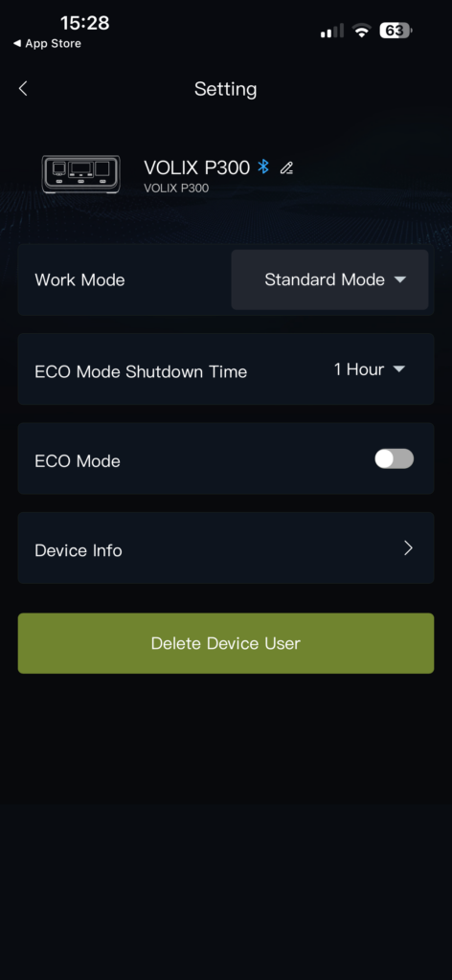452x980 pixels.
Task: Tap the VOLIX P300 device illustration
Action: 80,174
